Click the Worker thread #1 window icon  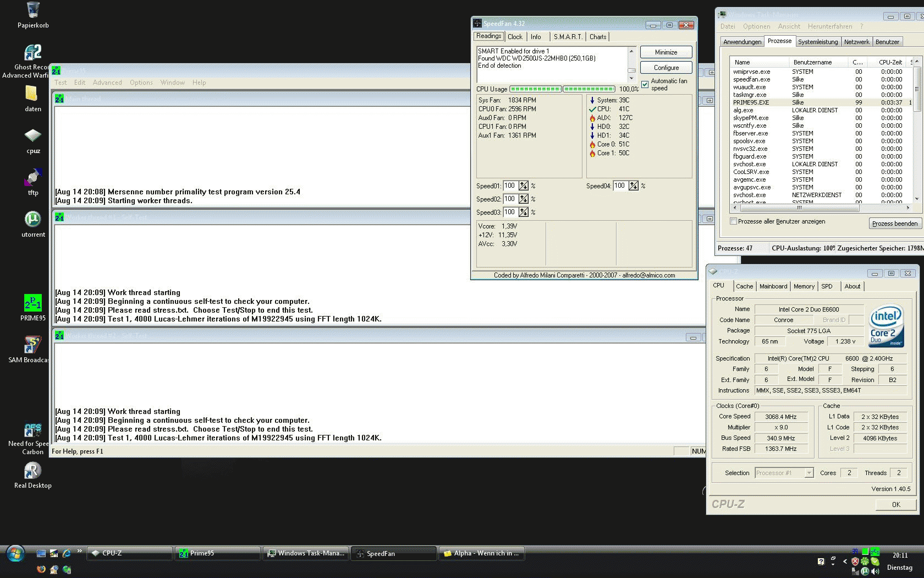(x=59, y=217)
